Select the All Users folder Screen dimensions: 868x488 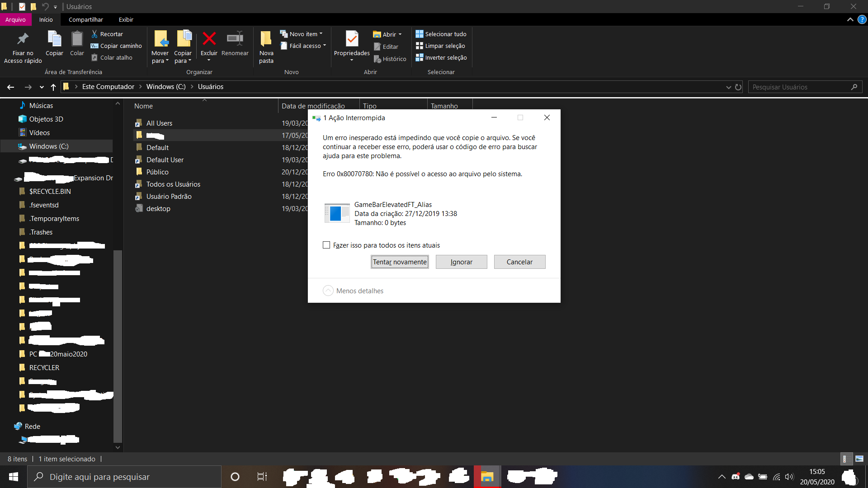(x=159, y=123)
